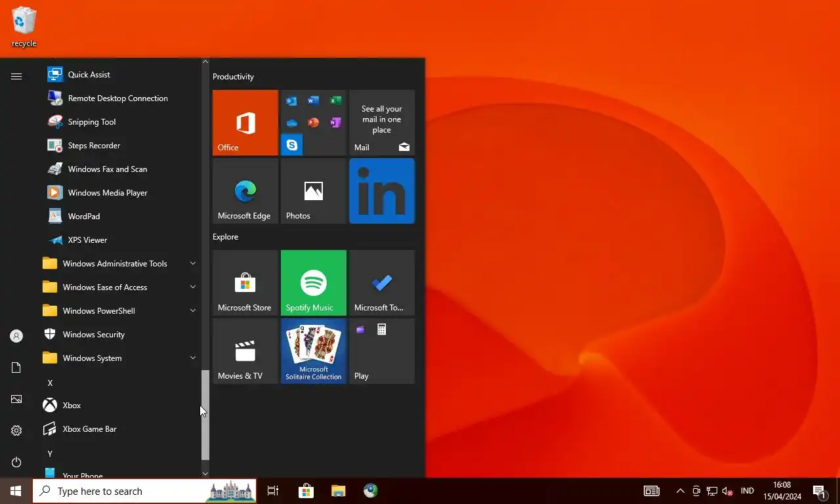Open the Microsoft Store tile
This screenshot has width=840, height=504.
pyautogui.click(x=245, y=283)
